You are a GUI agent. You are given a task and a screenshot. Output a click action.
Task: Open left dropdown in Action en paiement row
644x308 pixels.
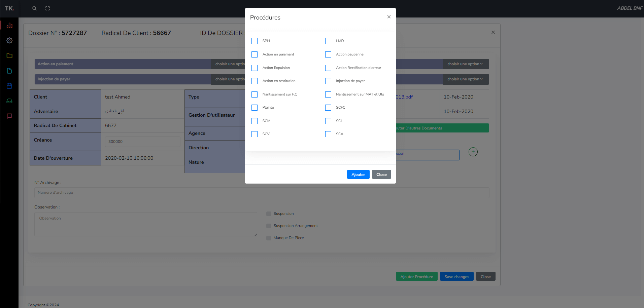click(228, 64)
